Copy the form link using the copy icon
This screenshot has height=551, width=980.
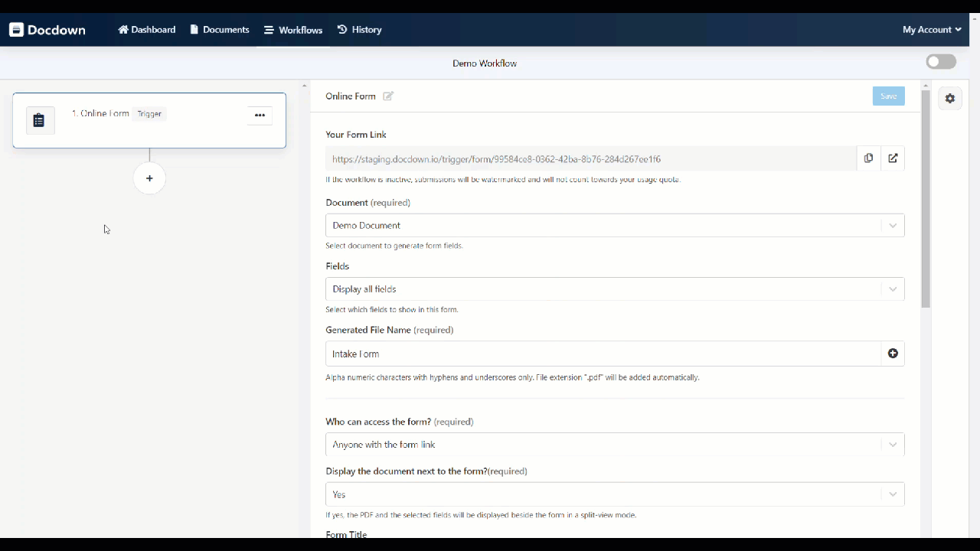869,158
